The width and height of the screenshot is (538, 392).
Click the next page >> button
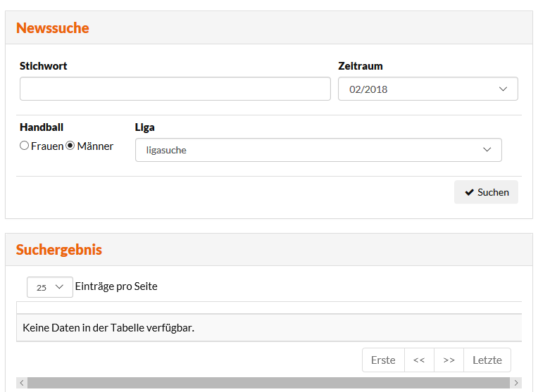(449, 360)
